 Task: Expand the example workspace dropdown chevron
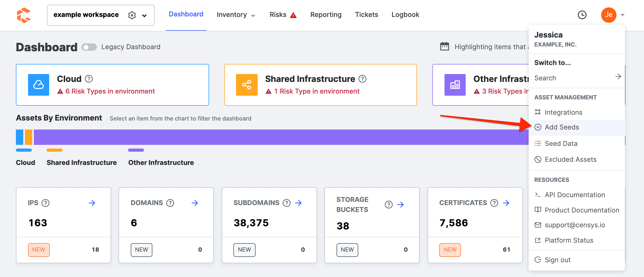pos(144,16)
